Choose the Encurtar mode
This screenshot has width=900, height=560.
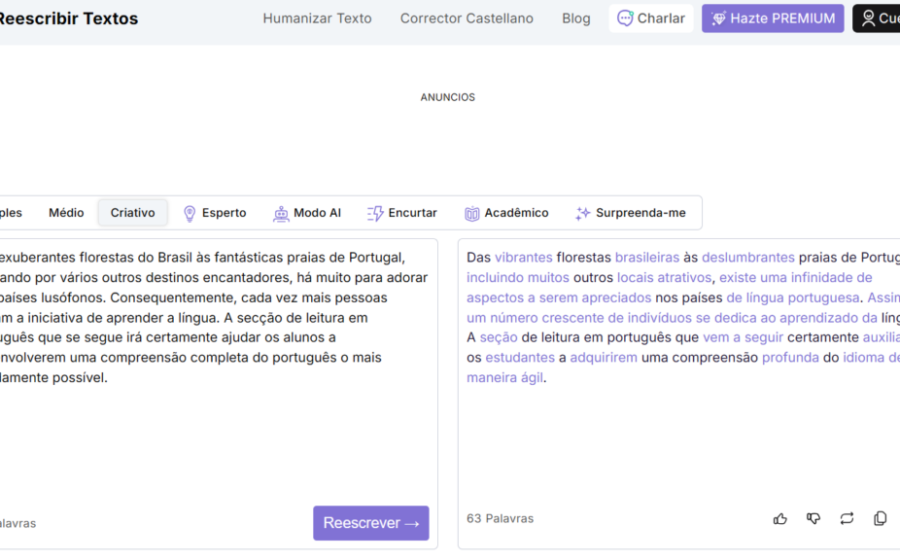point(402,213)
